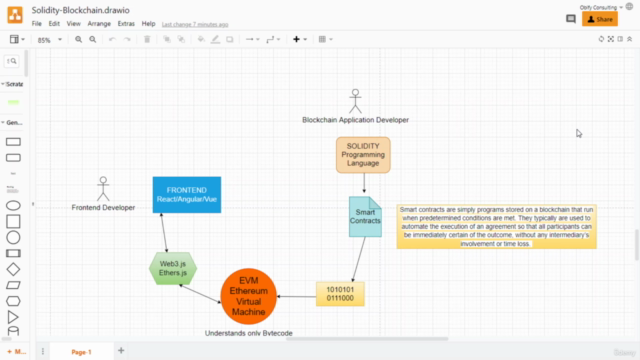The width and height of the screenshot is (640, 360).
Task: Pick the Circle shape in the sidebar
Action: [13, 237]
